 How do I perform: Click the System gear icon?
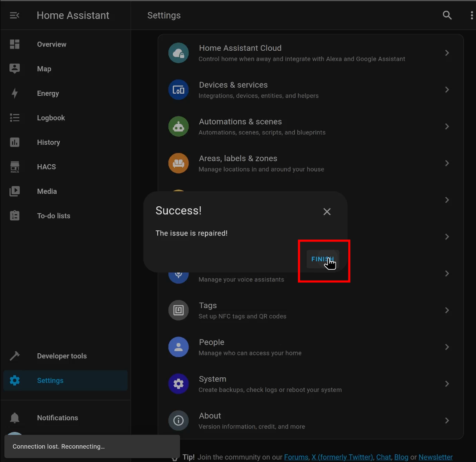[179, 384]
